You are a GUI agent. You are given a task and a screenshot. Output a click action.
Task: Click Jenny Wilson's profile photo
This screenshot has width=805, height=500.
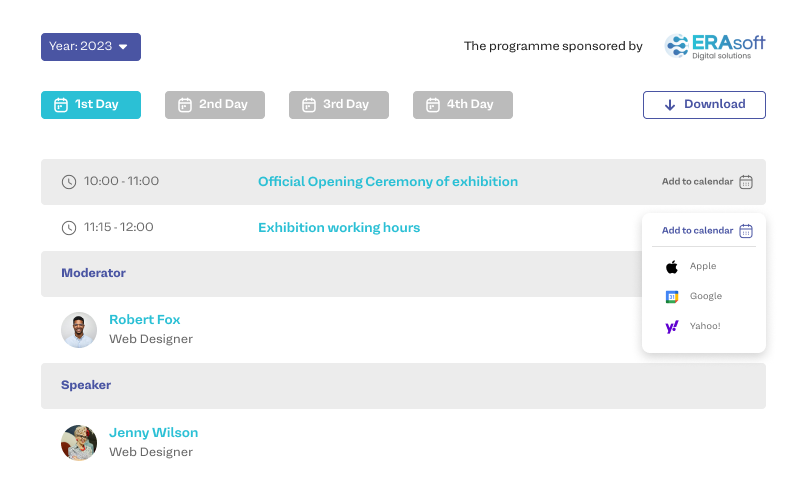click(79, 442)
